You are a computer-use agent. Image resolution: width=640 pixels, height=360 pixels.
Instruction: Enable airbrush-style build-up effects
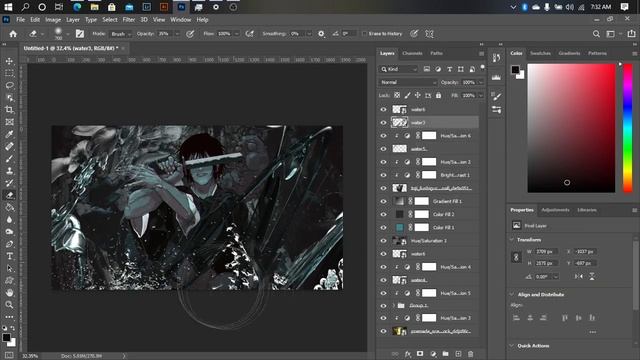pyautogui.click(x=250, y=34)
